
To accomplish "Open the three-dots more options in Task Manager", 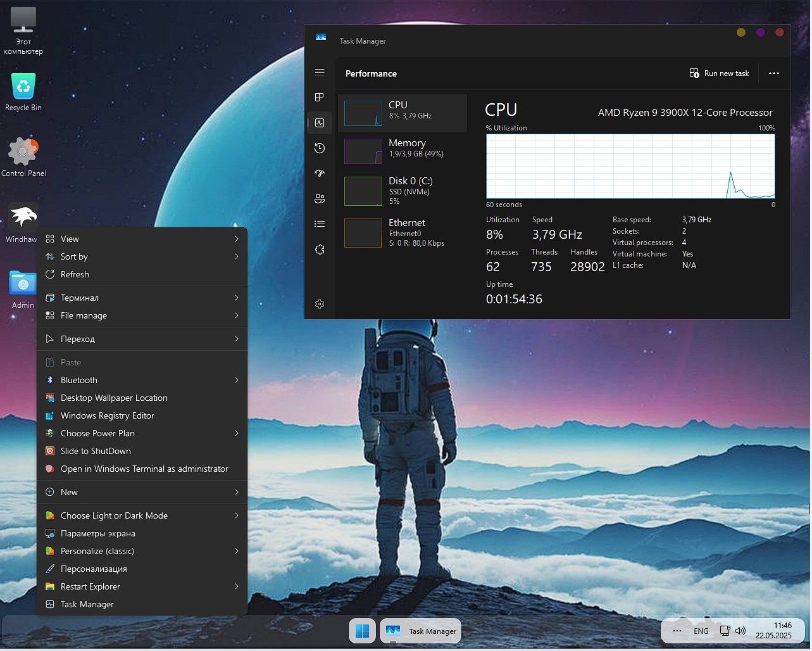I will (774, 73).
